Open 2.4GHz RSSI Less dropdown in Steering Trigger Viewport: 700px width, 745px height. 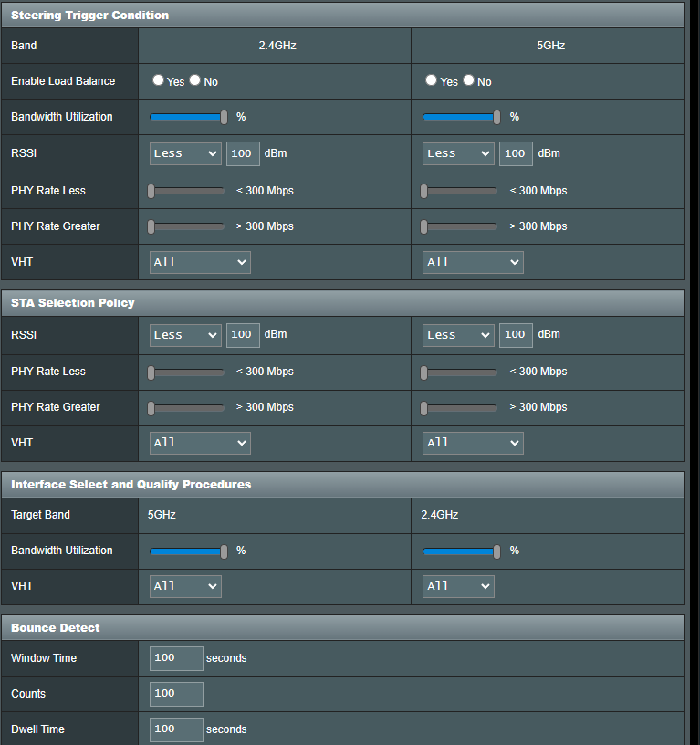click(185, 153)
